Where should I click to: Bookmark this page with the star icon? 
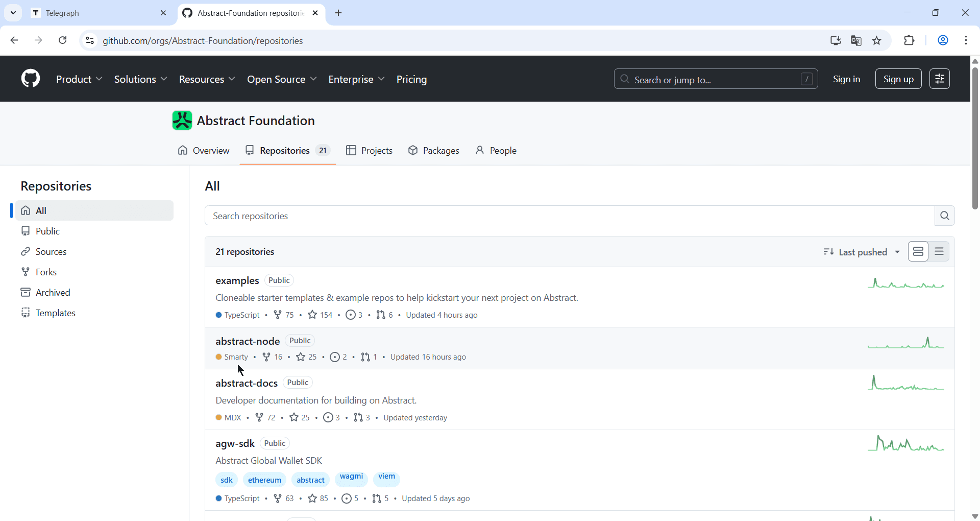pyautogui.click(x=877, y=40)
